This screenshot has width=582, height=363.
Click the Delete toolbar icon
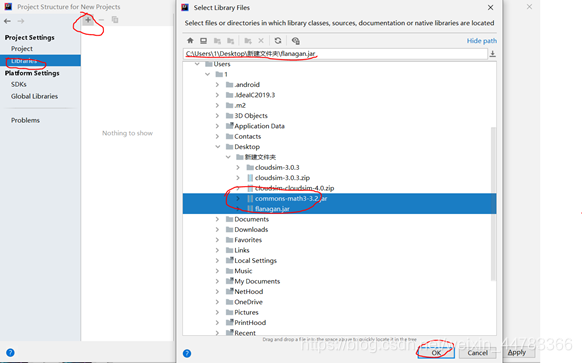click(261, 40)
